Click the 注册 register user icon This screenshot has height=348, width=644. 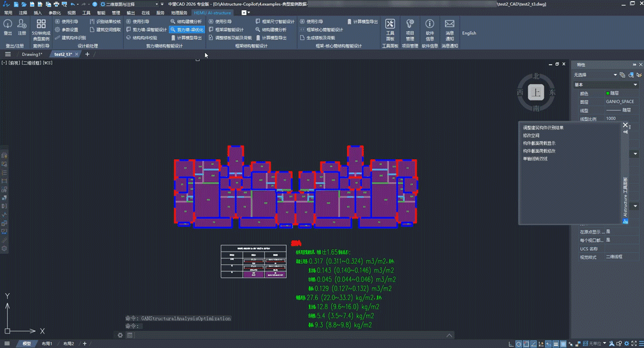22,24
